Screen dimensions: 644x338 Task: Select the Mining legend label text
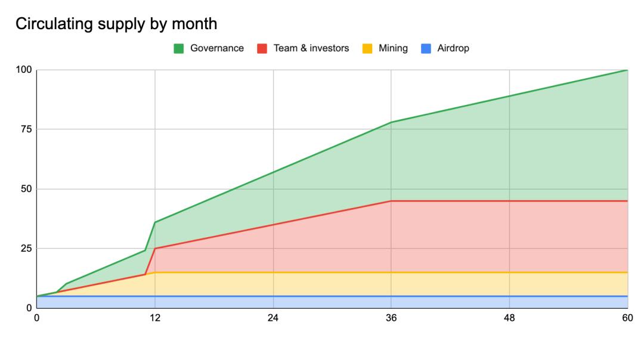click(393, 49)
